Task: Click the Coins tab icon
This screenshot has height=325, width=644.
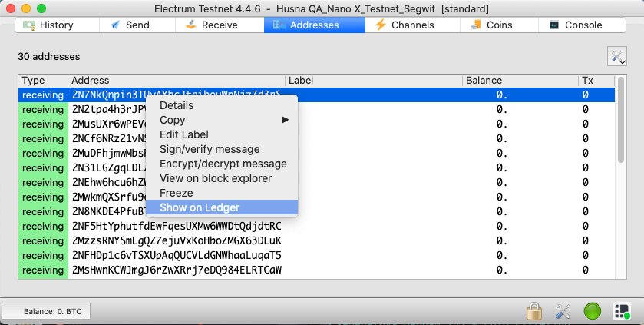Action: click(x=476, y=25)
